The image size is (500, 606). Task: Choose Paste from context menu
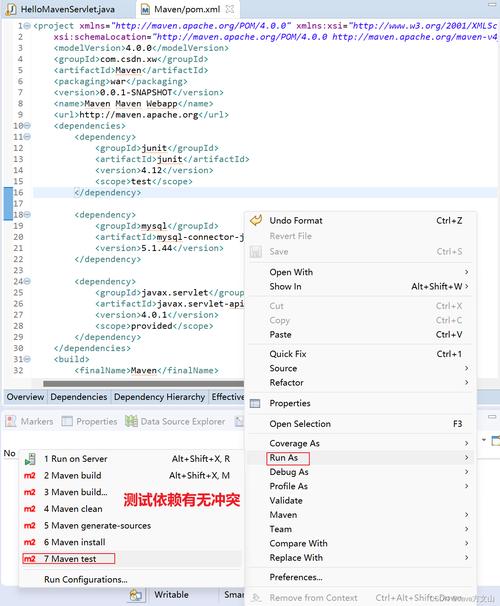(360, 335)
